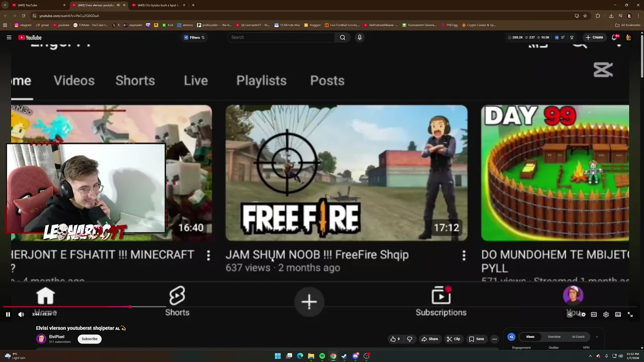
Task: Switch to theater mode
Action: point(618,314)
